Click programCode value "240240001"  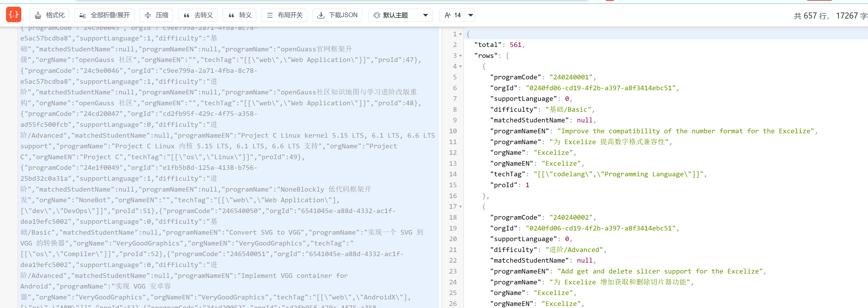click(x=571, y=77)
